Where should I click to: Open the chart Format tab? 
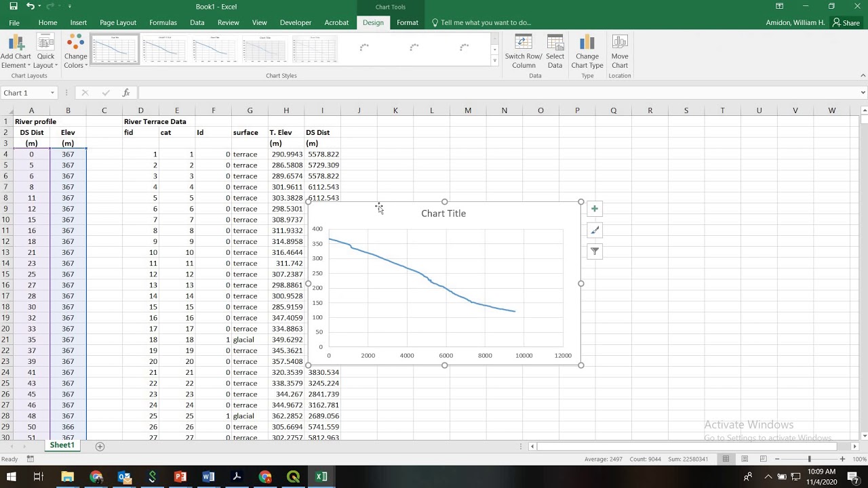coord(408,22)
